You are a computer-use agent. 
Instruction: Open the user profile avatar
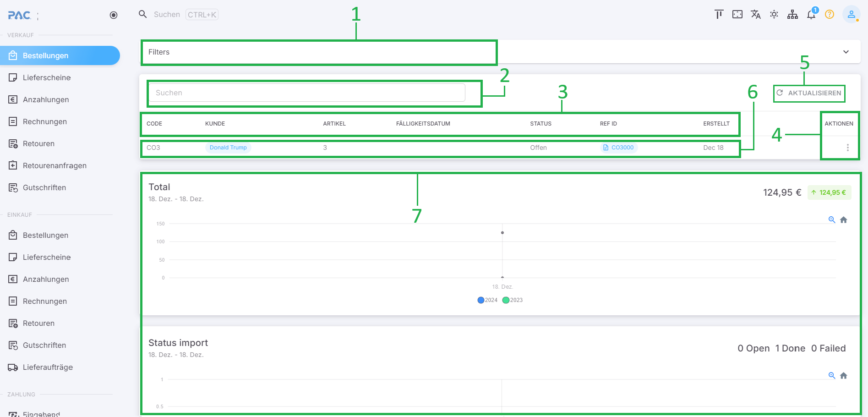(x=851, y=15)
